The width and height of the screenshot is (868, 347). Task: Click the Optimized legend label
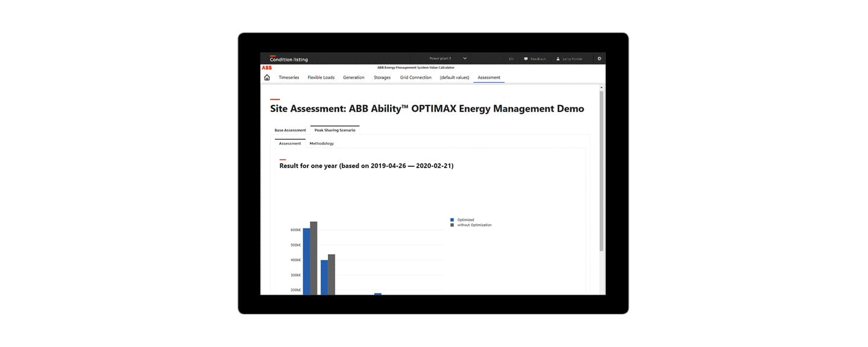click(x=465, y=220)
